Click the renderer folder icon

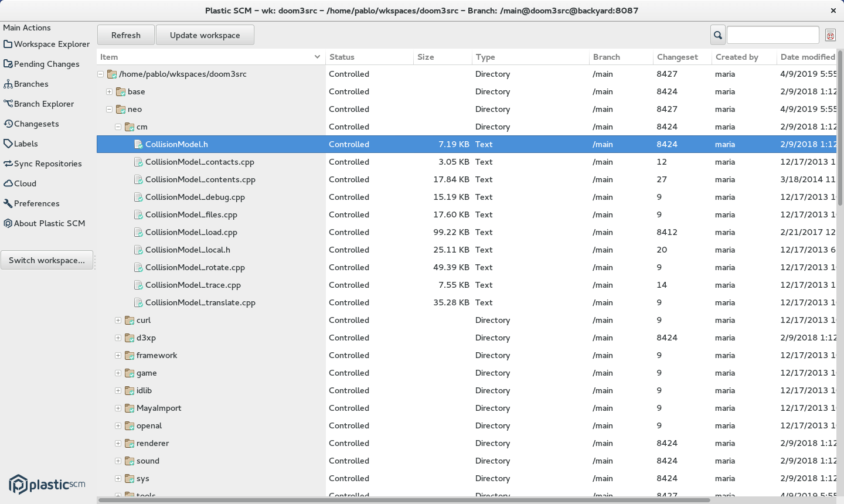(x=130, y=443)
